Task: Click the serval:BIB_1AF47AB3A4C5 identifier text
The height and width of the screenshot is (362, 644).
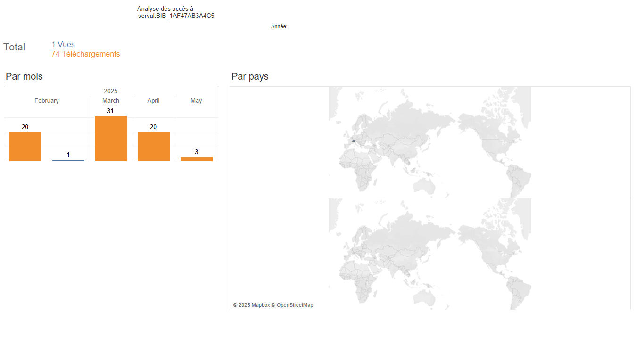Action: click(x=176, y=16)
